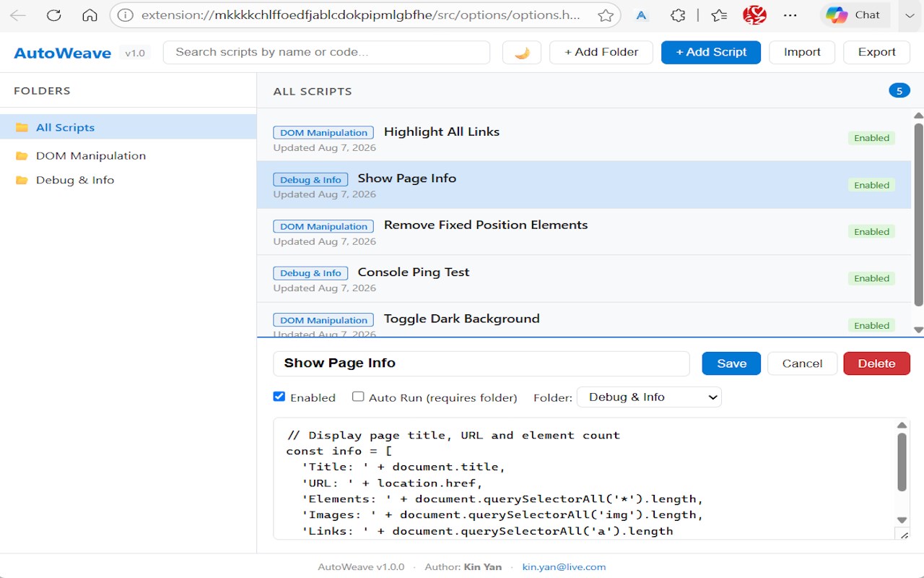Click the All Scripts folder icon
This screenshot has height=578, width=924.
click(22, 127)
